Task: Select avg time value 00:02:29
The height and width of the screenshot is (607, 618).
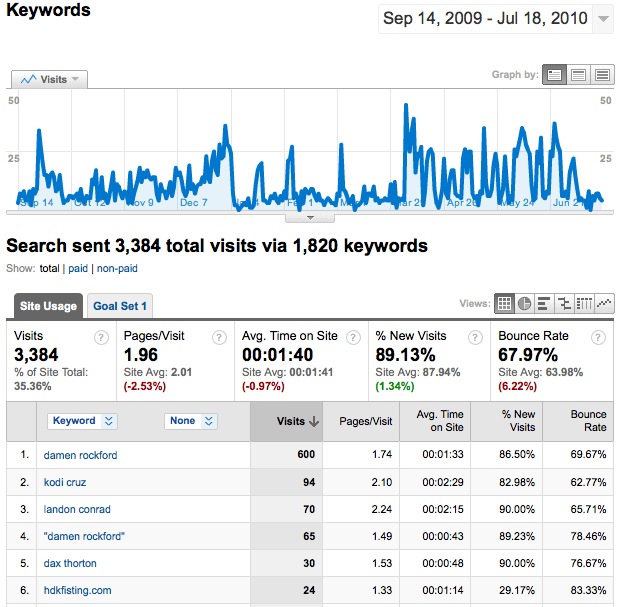Action: [x=443, y=482]
